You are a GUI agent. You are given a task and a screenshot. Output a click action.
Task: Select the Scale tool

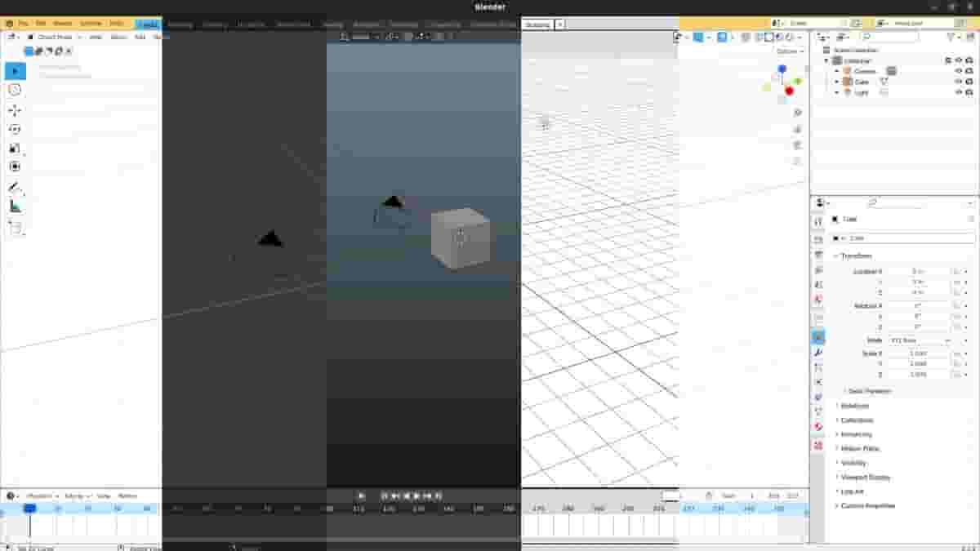pos(15,148)
